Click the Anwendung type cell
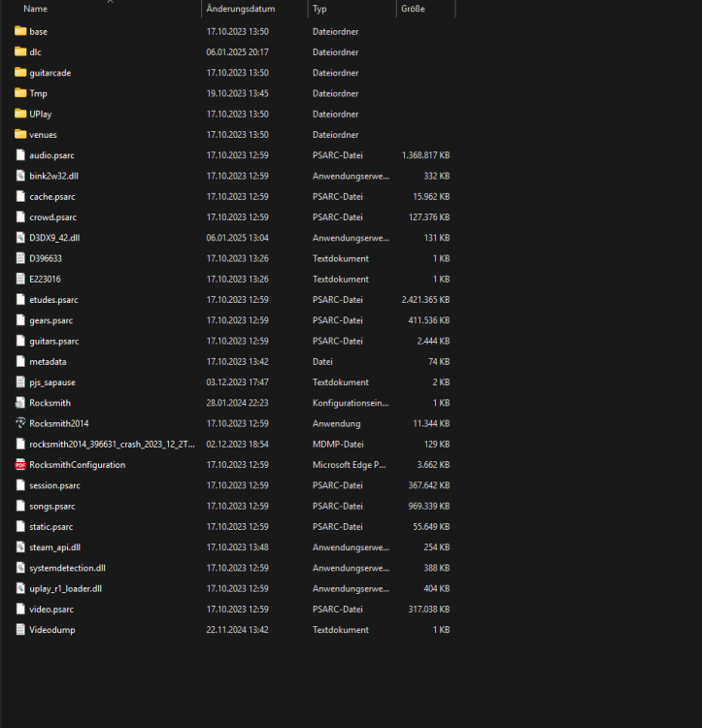702x728 pixels. pos(336,423)
